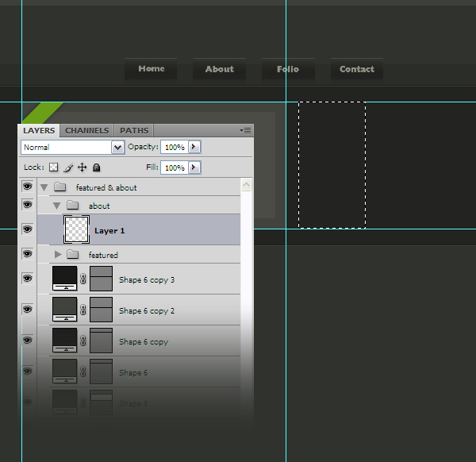
Task: Hide Shape 6 copy 3 layer
Action: tap(27, 279)
